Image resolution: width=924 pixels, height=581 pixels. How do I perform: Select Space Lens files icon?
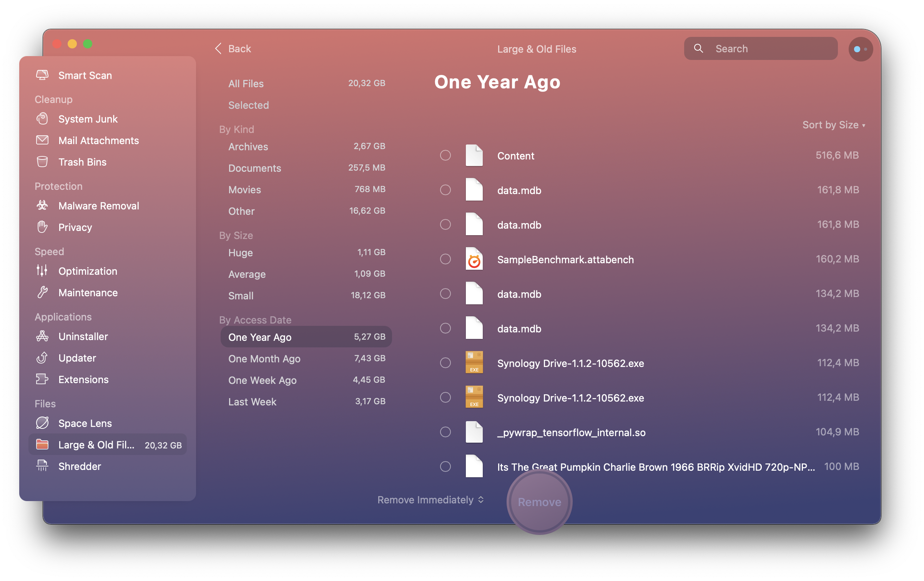click(43, 423)
